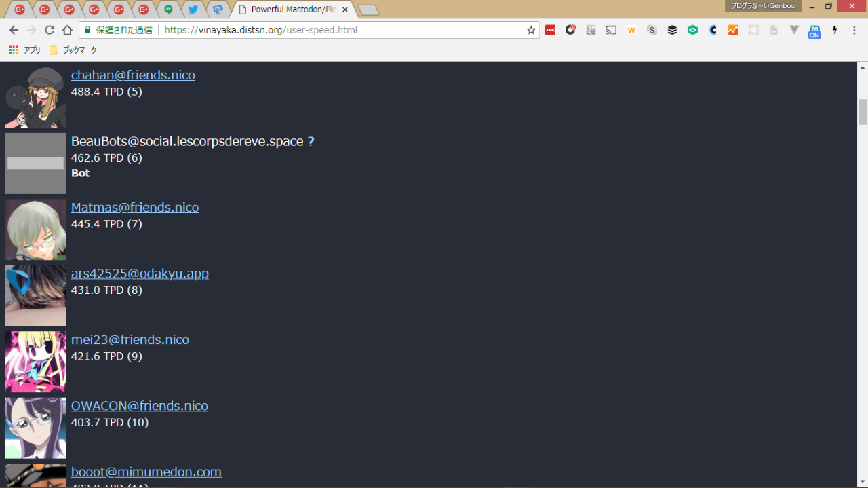Open the Chrome three-dot menu

pyautogui.click(x=855, y=30)
